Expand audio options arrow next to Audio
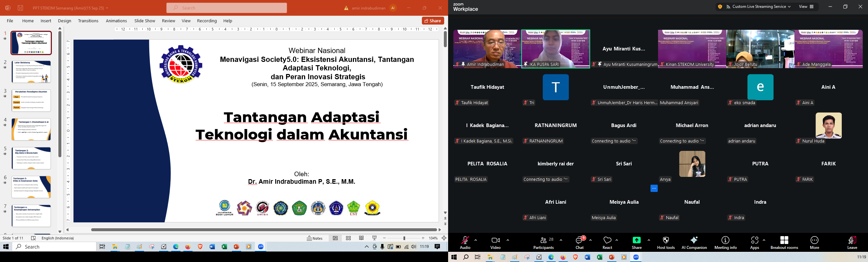This screenshot has height=262, width=868. 476,240
